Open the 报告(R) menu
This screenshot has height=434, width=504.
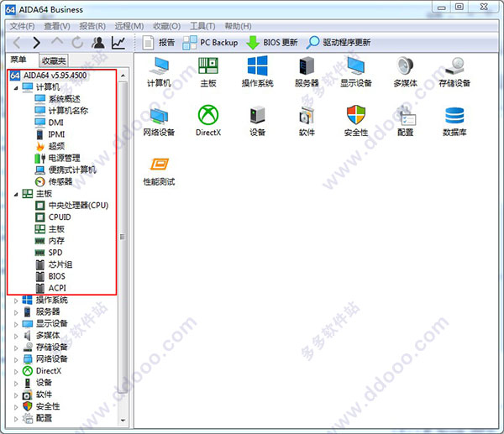tap(92, 26)
